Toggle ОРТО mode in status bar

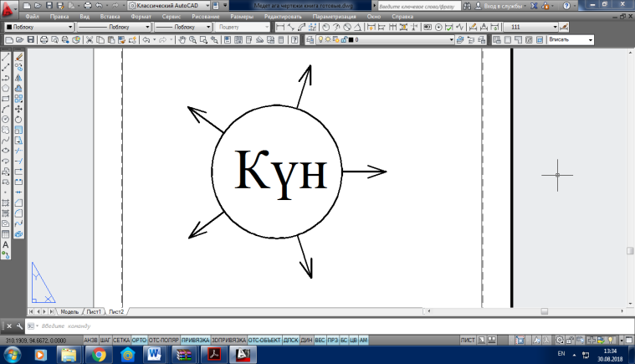(x=139, y=340)
